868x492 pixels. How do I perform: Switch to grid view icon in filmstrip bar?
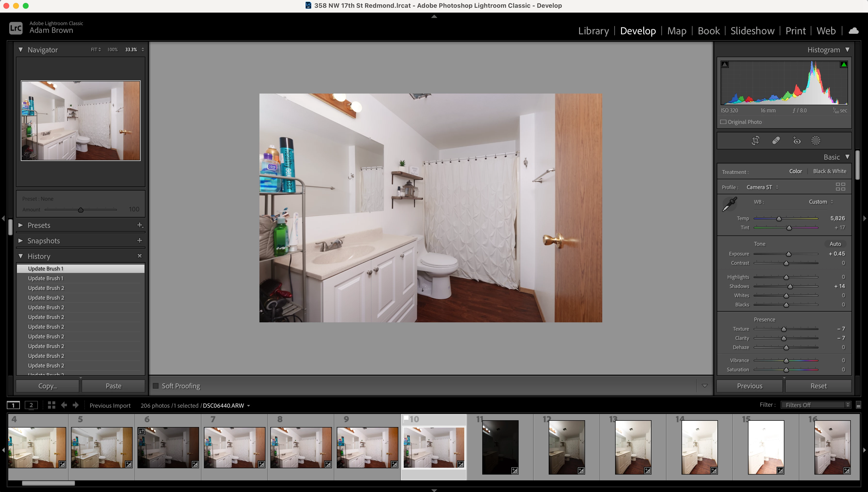click(51, 405)
